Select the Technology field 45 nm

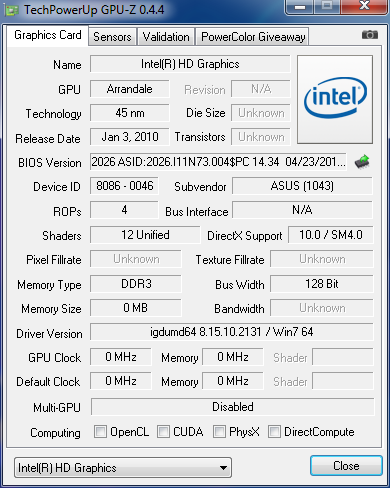pos(130,113)
